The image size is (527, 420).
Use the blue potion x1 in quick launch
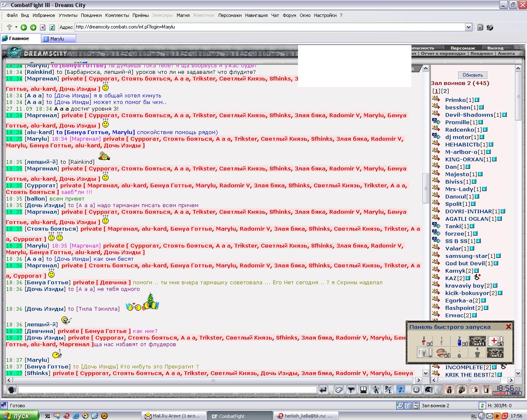click(x=460, y=341)
